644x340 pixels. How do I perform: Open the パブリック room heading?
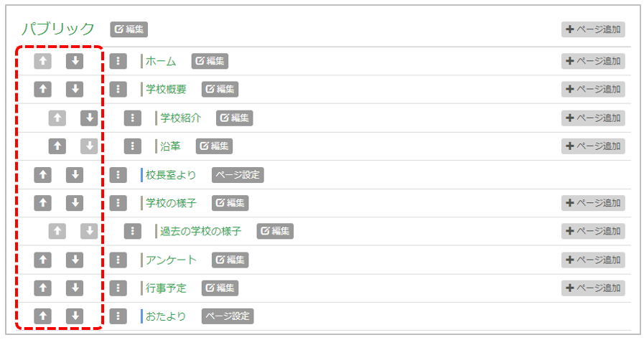pos(58,29)
